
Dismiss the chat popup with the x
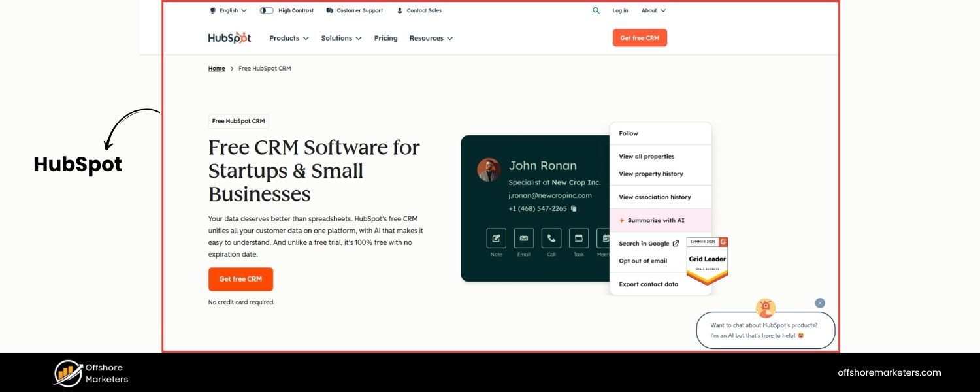[x=820, y=302]
